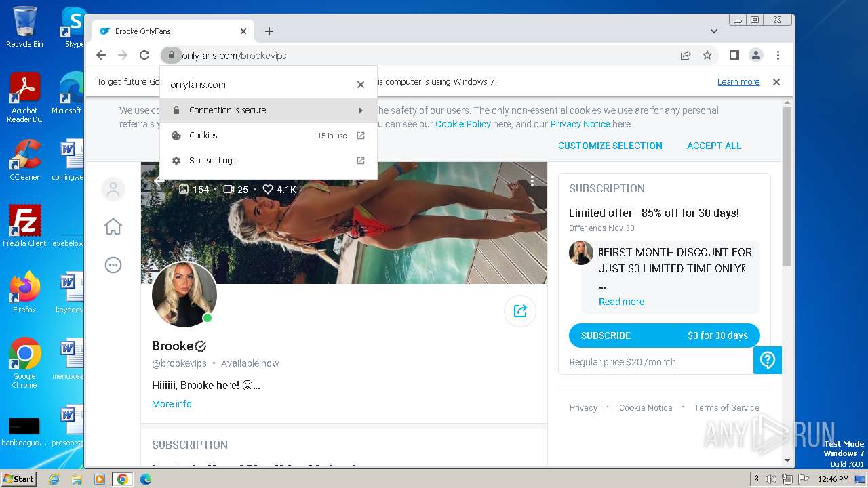Click SUBSCRIBE $3 for 30 days

tap(665, 335)
